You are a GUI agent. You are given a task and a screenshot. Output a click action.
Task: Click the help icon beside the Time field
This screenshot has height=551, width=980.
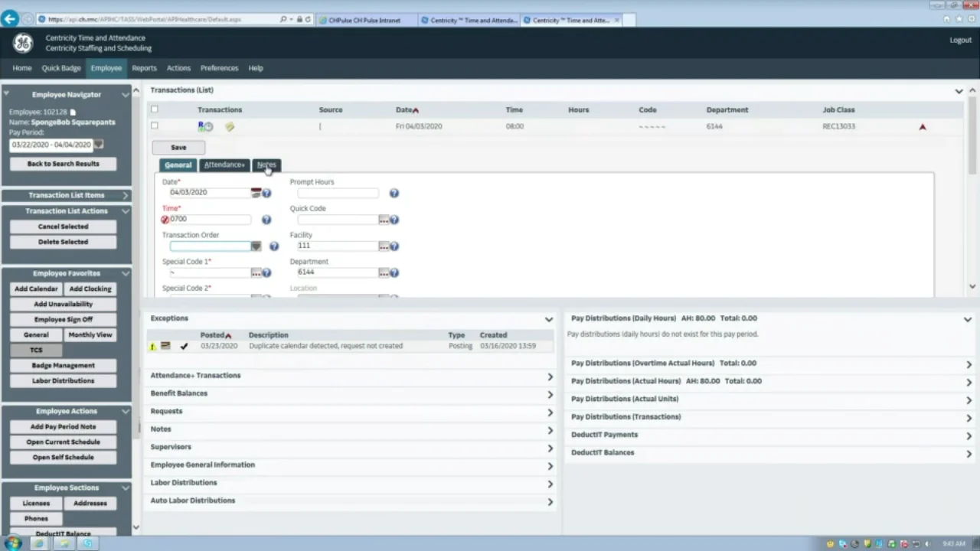[266, 220]
